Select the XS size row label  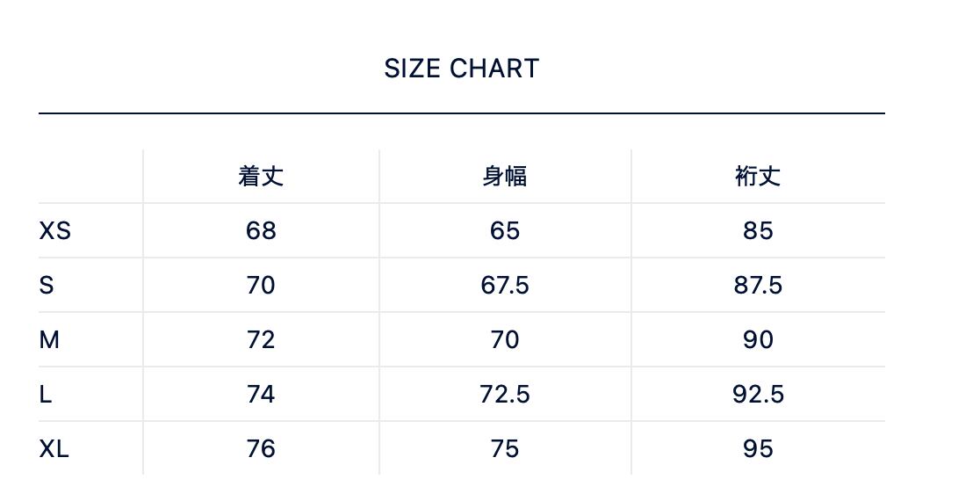pyautogui.click(x=54, y=231)
